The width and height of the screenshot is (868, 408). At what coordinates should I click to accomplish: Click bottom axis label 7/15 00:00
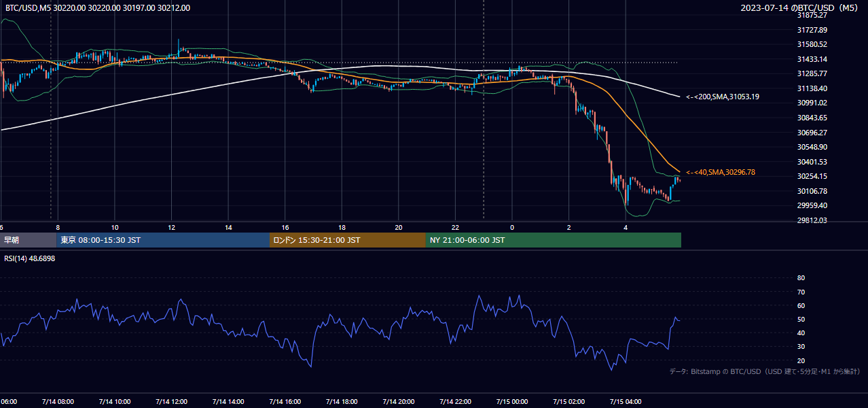[512, 402]
